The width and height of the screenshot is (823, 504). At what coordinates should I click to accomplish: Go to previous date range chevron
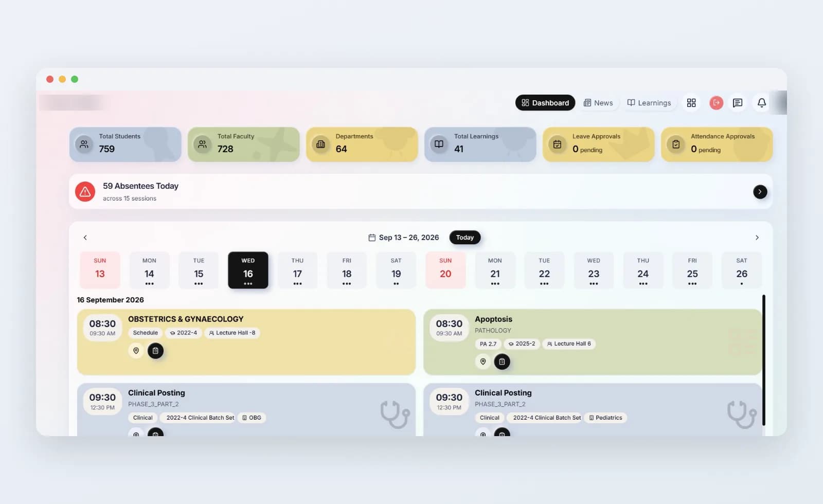tap(85, 238)
